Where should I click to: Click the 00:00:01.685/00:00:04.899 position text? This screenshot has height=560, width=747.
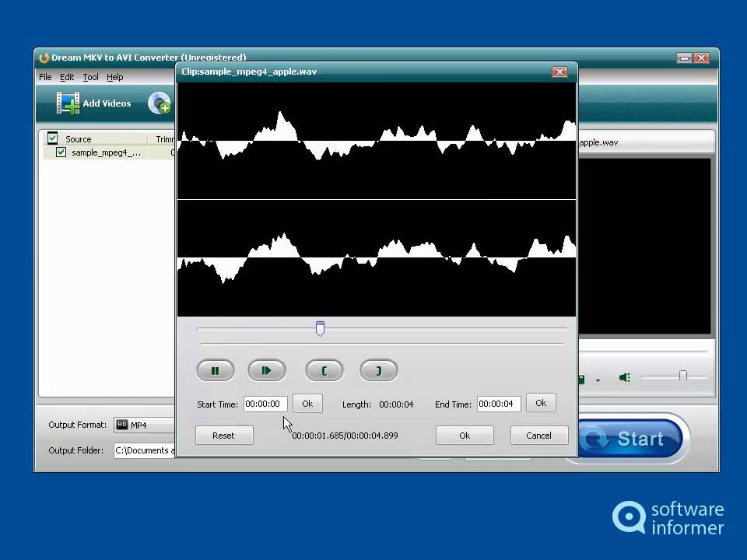pos(345,436)
